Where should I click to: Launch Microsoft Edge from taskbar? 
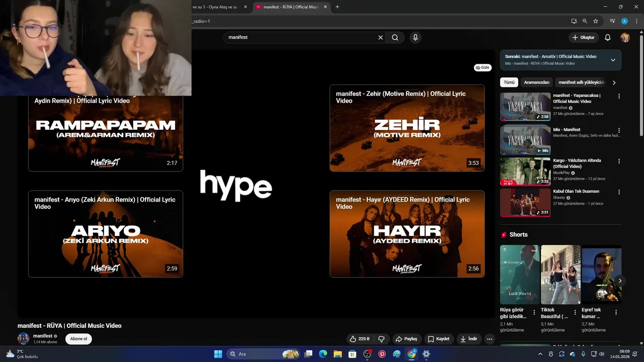(323, 354)
